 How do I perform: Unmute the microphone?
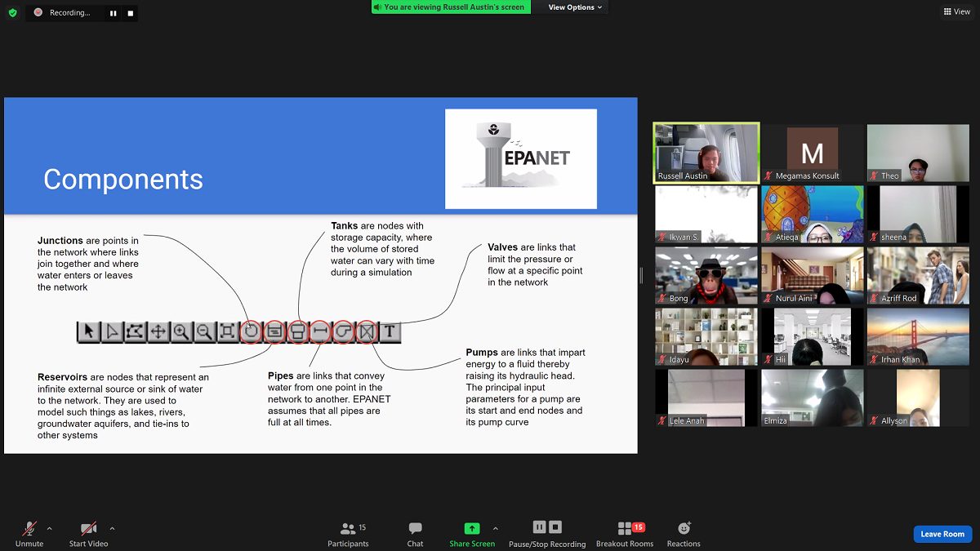click(29, 534)
